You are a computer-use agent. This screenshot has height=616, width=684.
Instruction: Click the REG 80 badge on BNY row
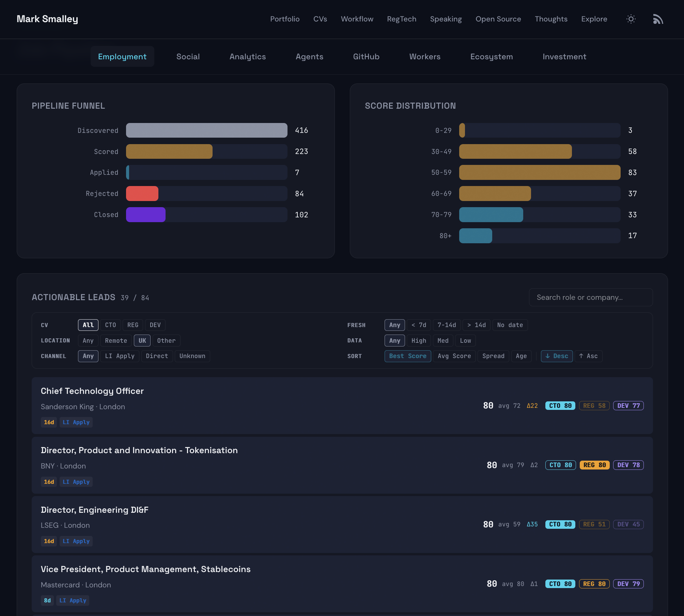[x=594, y=465]
